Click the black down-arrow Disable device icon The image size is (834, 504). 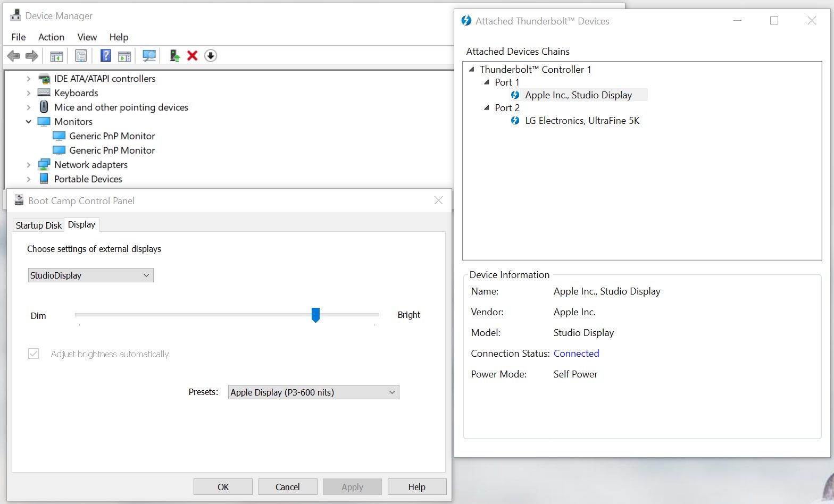click(x=211, y=56)
